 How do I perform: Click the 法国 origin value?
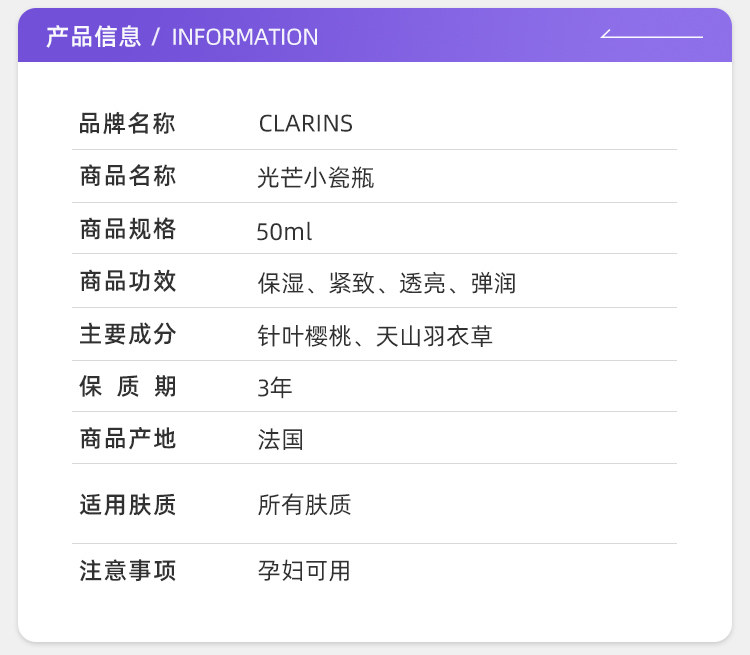pos(281,439)
